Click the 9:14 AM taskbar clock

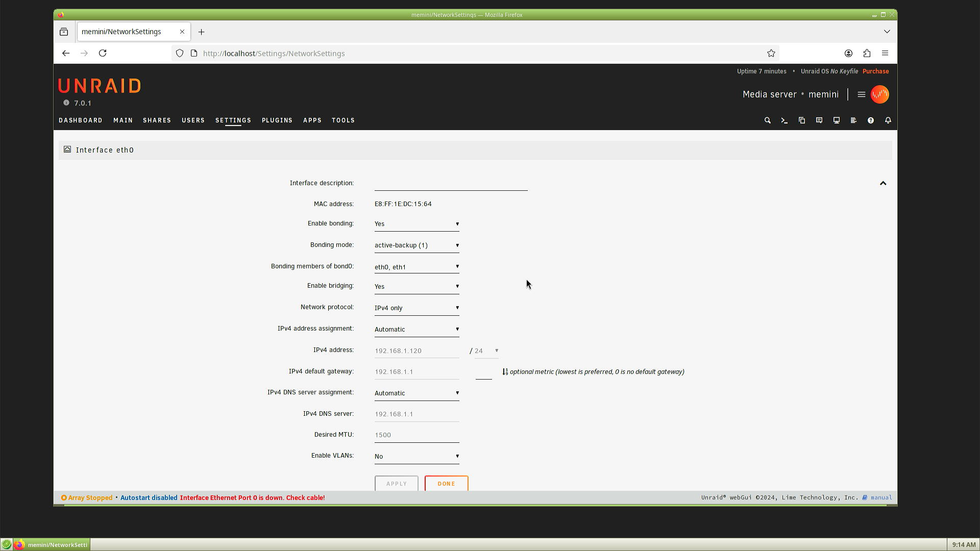(964, 545)
